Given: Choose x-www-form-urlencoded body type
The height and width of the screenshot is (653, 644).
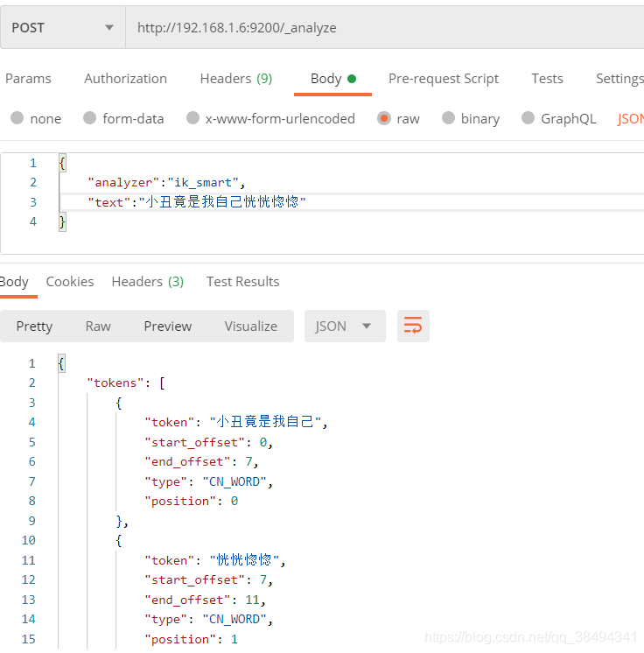Looking at the screenshot, I should (192, 119).
